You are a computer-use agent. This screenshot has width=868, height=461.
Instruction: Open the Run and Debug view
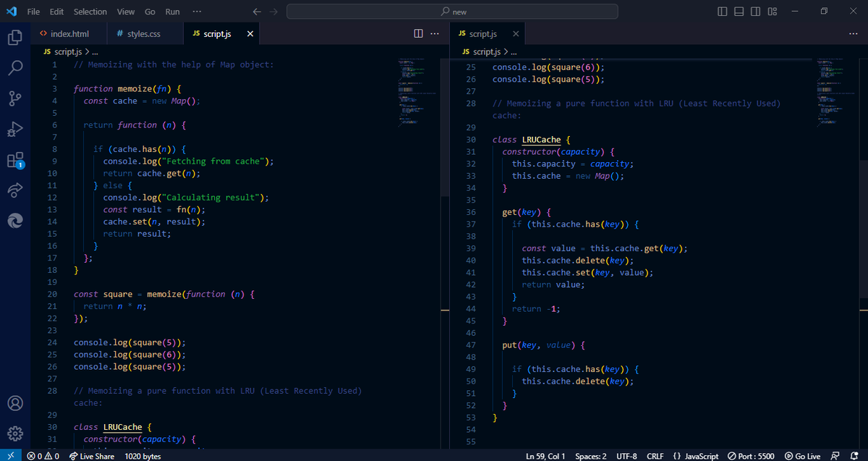point(14,129)
